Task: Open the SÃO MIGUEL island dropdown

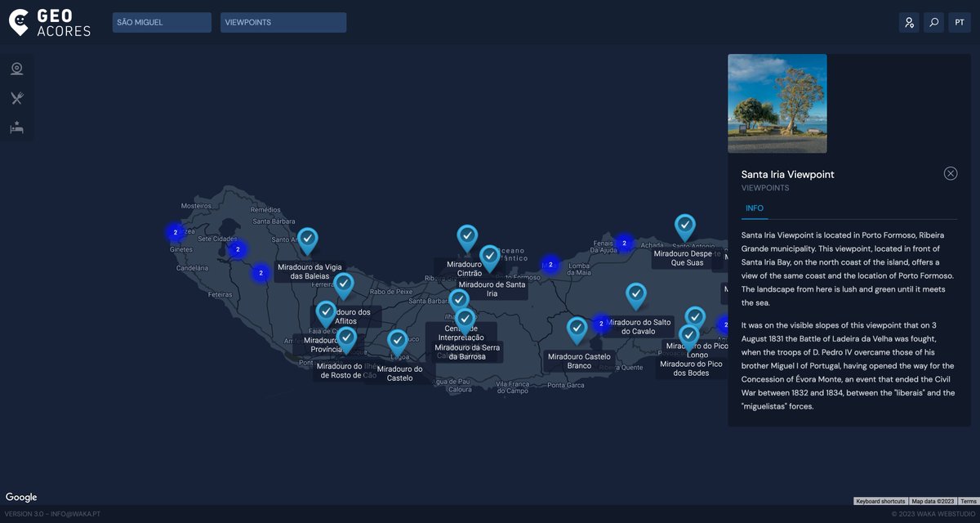Action: click(162, 23)
